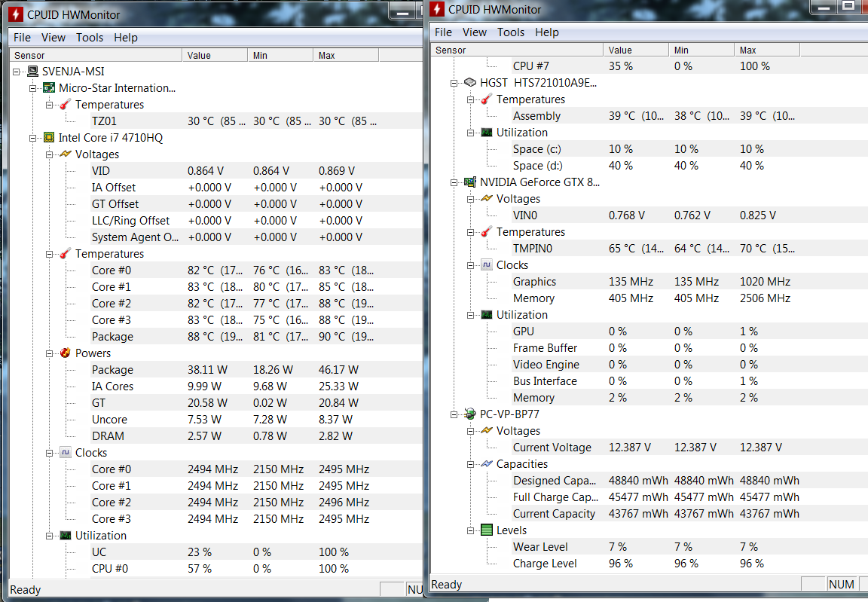The height and width of the screenshot is (602, 868).
Task: Collapse the GPU Clocks section in right window
Action: 470,265
